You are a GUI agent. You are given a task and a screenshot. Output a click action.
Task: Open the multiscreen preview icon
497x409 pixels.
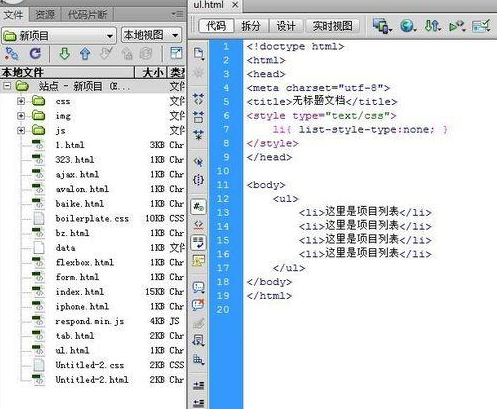(382, 26)
